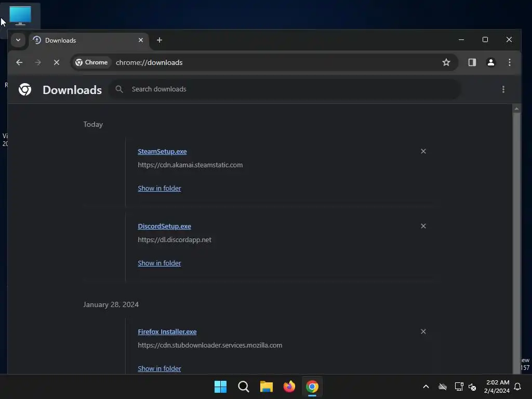Image resolution: width=532 pixels, height=399 pixels.
Task: Open the side panel
Action: click(472, 62)
